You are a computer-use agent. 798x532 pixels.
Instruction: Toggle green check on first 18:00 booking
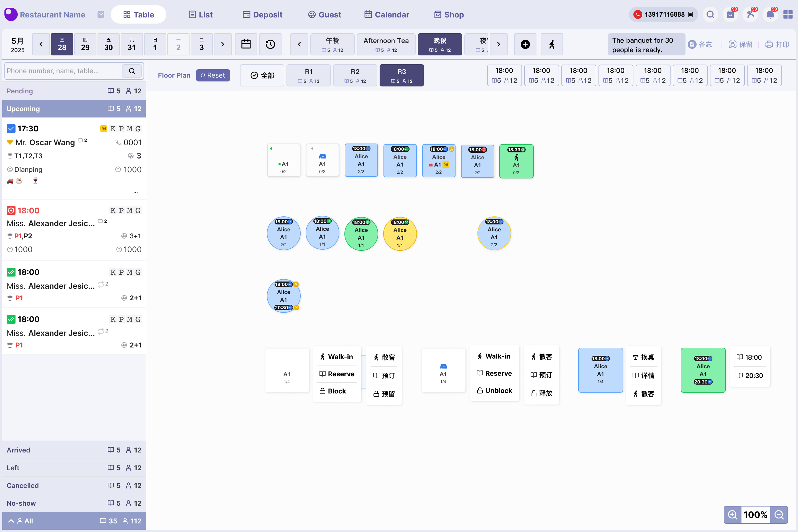click(x=11, y=272)
